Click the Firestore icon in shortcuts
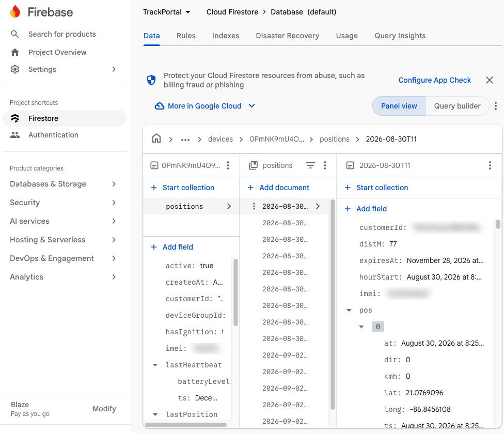Screen dimensions: 504x433 click(x=15, y=118)
